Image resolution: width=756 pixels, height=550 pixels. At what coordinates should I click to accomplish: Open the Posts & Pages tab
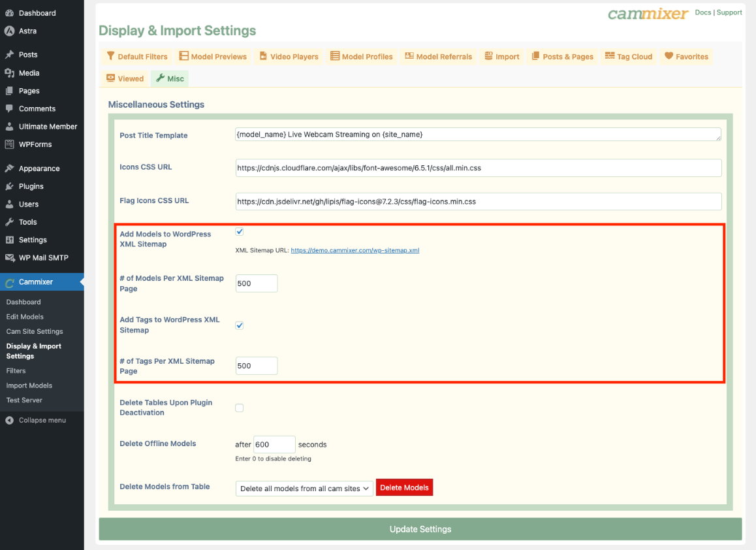pyautogui.click(x=563, y=56)
